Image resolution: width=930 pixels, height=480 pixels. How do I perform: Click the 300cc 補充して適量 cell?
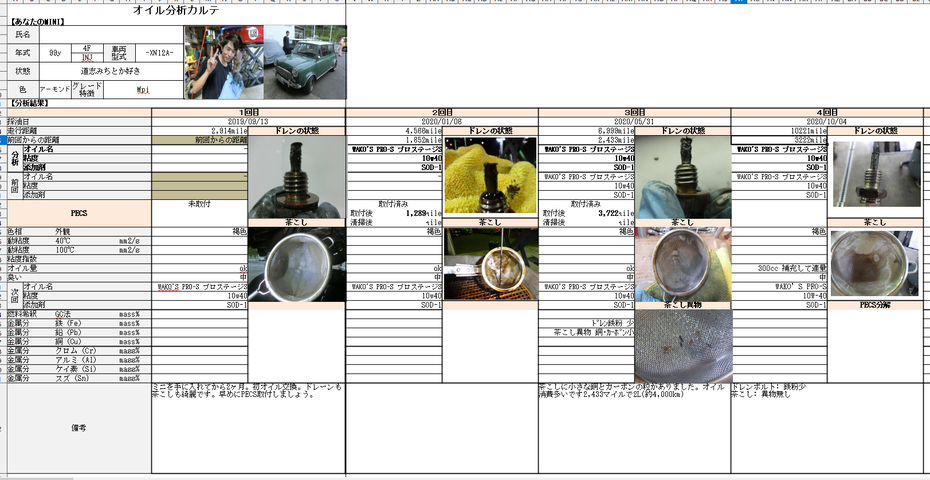click(779, 268)
